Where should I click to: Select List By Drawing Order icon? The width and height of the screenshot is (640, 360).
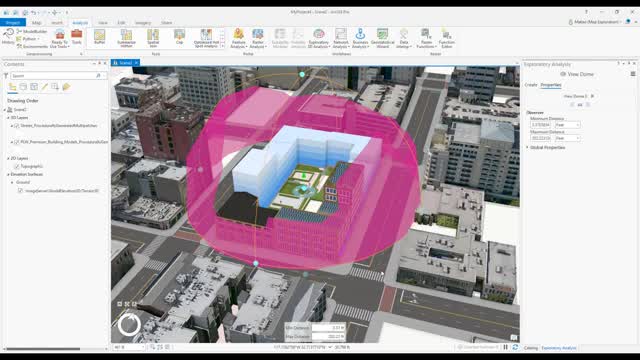point(13,87)
